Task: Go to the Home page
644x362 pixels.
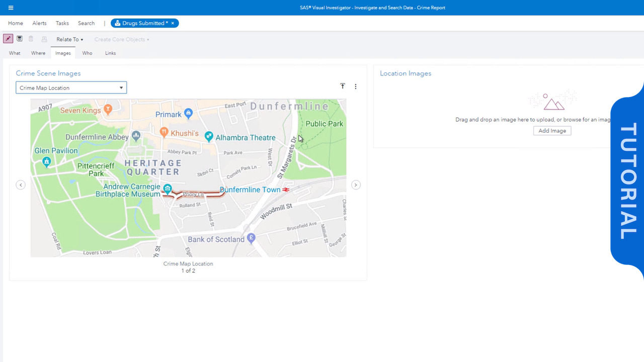Action: [16, 23]
